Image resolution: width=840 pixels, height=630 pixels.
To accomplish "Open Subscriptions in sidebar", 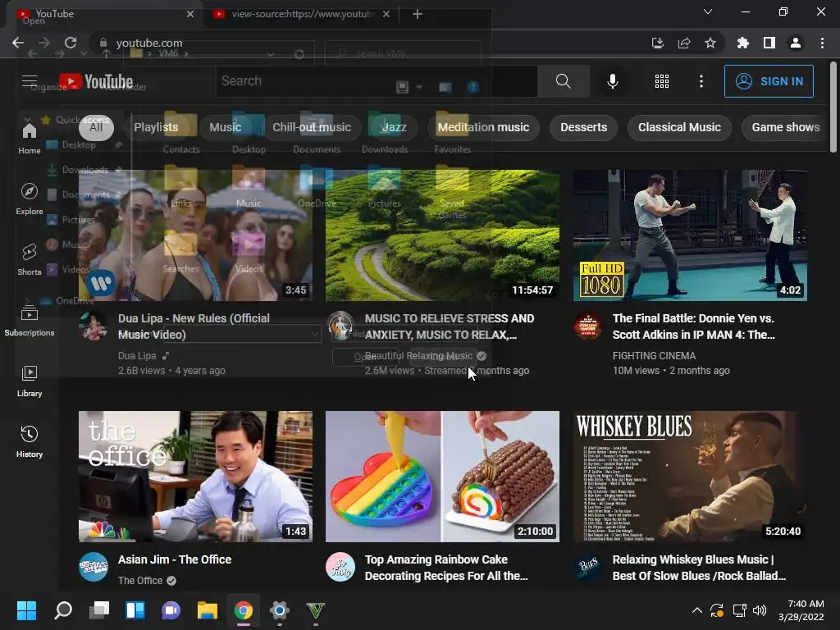I will 30,321.
